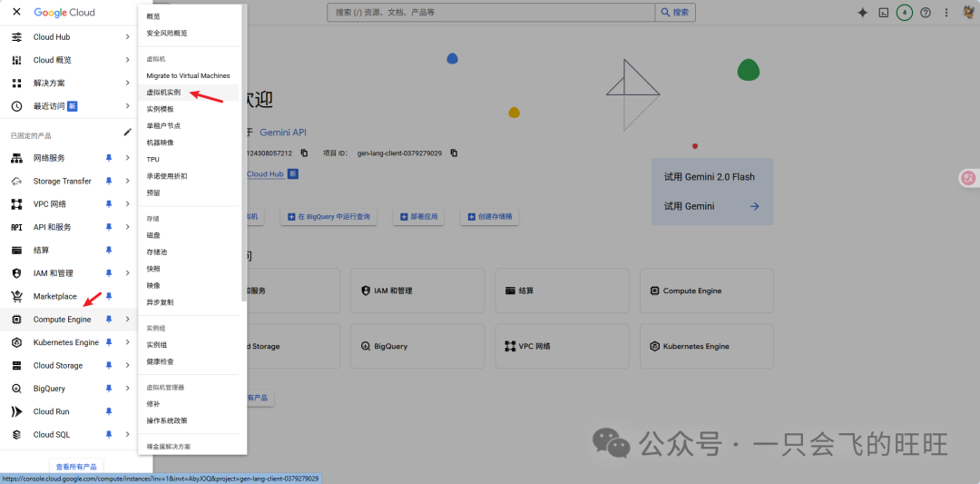Viewport: 980px width, 484px height.
Task: Copy the project number
Action: (304, 153)
